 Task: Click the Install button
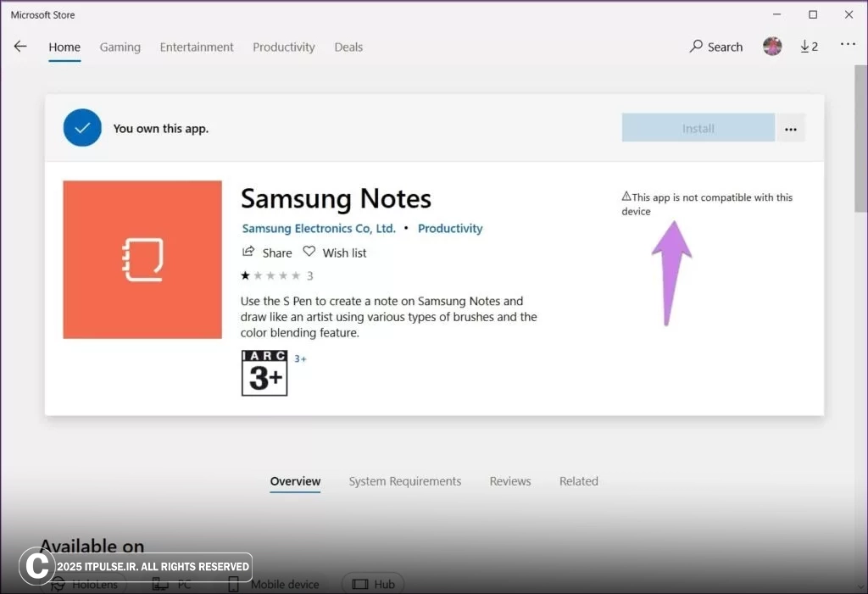point(698,128)
